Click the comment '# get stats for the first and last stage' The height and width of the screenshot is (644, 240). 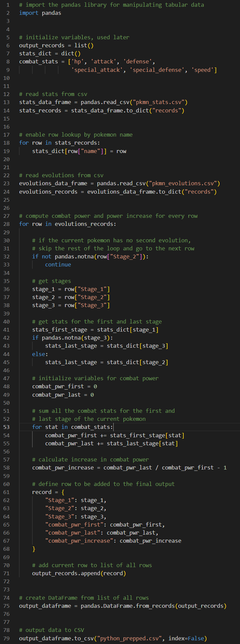(97, 321)
